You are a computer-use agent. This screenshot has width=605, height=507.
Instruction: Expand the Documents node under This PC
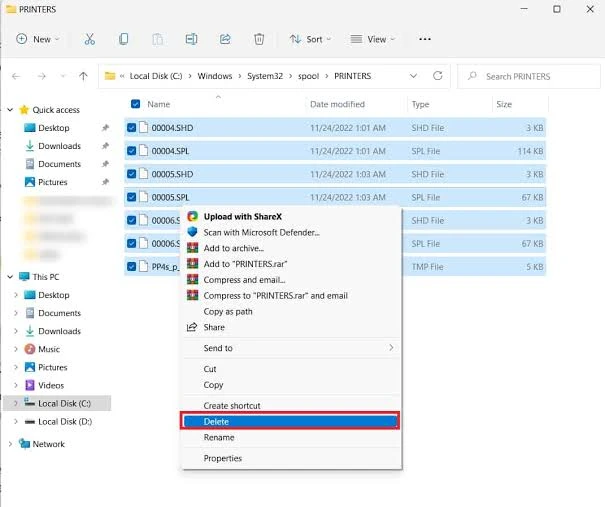point(16,313)
